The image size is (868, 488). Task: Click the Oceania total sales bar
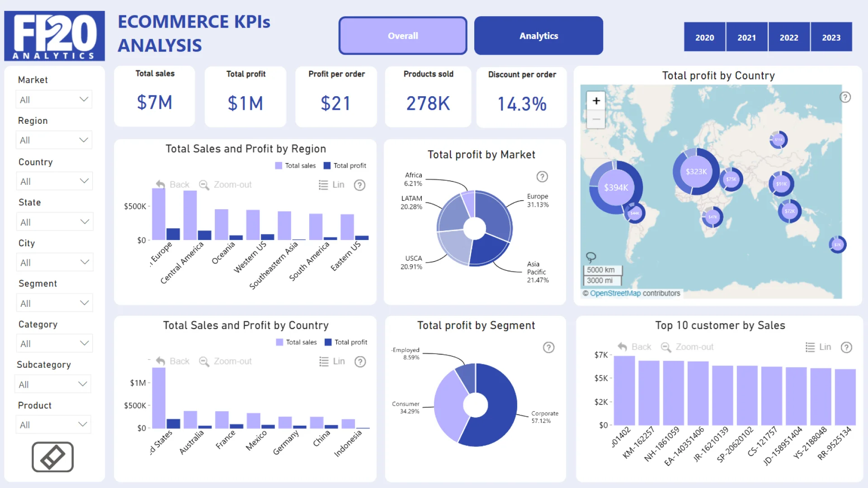point(221,225)
